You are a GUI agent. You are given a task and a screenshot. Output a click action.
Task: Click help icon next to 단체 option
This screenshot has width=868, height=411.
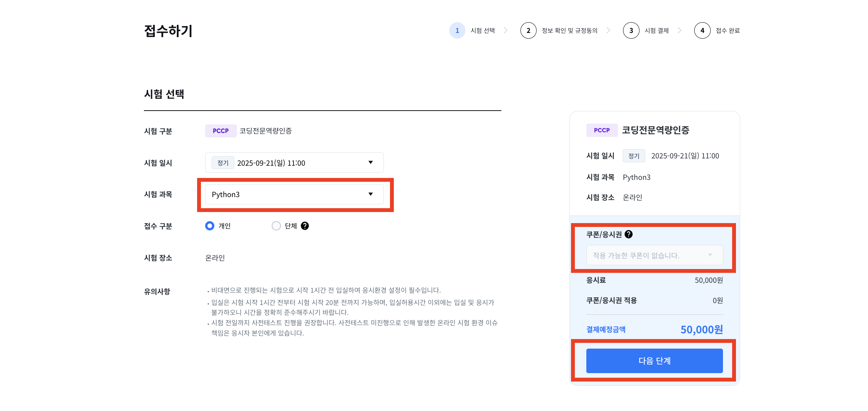point(305,226)
